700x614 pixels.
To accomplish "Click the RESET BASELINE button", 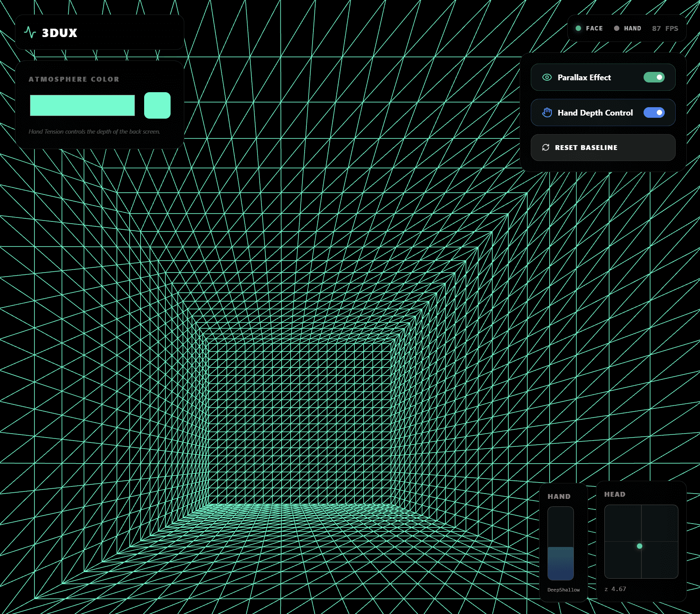I will tap(603, 147).
